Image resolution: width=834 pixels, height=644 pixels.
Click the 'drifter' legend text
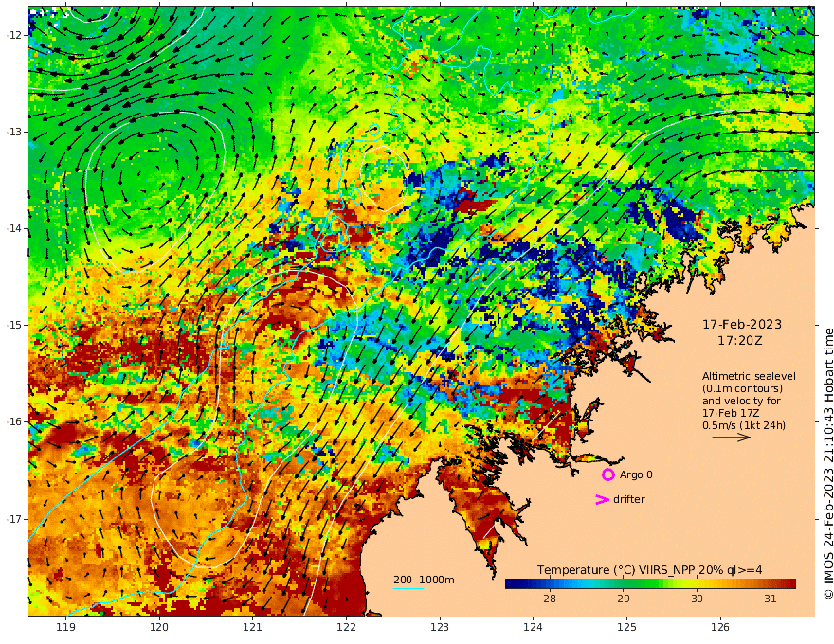(629, 499)
